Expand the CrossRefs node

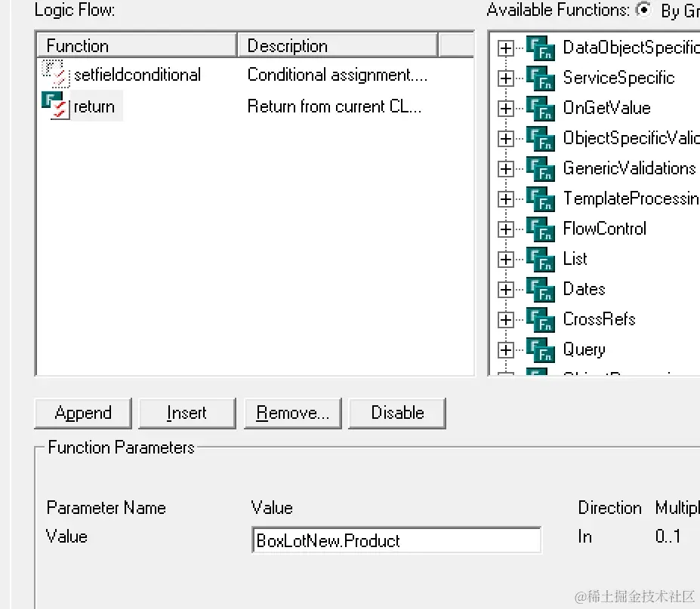point(505,320)
